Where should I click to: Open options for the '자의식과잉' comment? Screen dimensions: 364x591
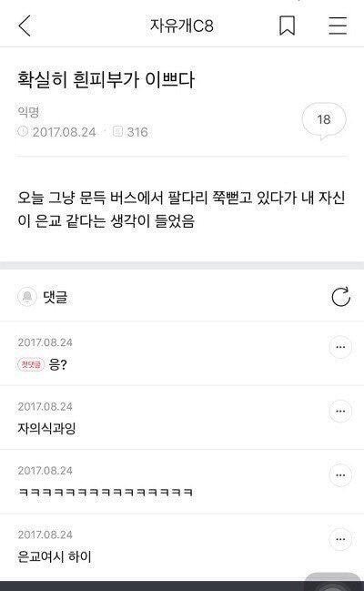340,411
